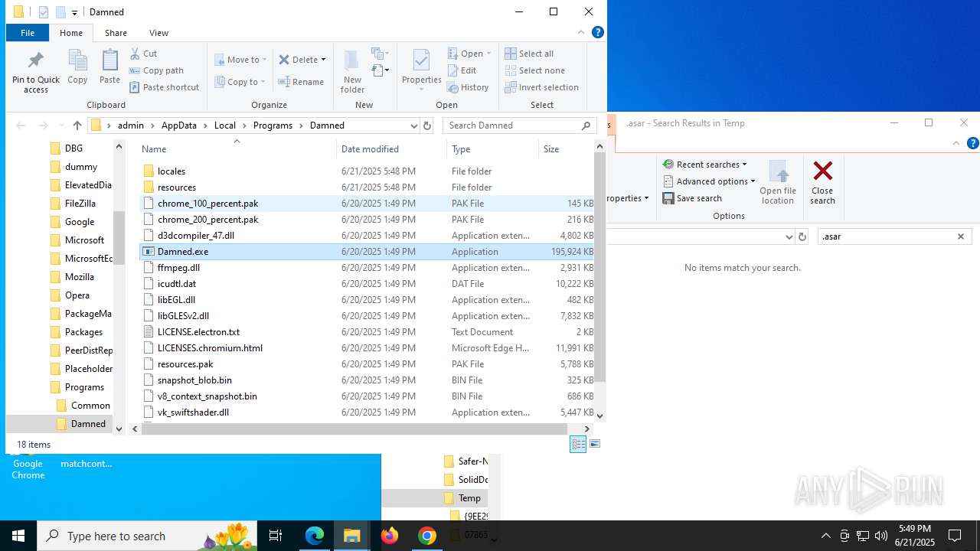Click Save search in search window
Image resolution: width=980 pixels, height=551 pixels.
tap(692, 198)
